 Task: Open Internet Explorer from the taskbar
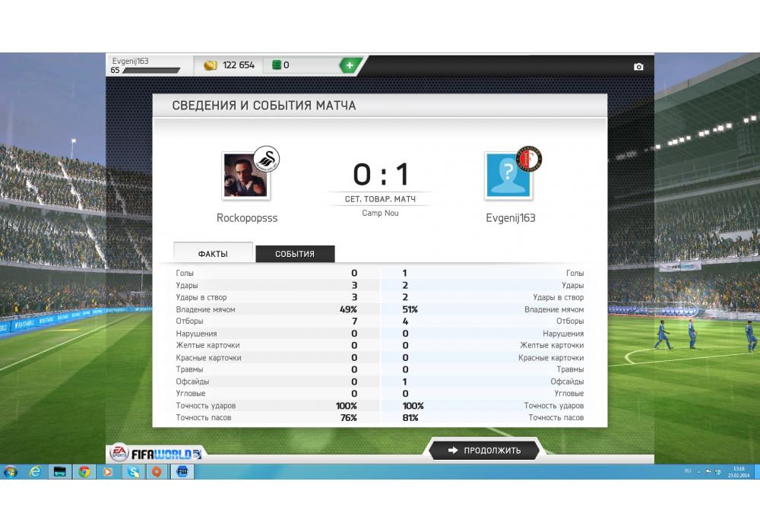coord(36,471)
